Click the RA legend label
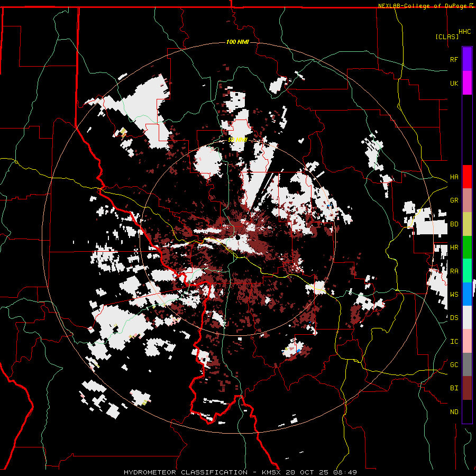 [454, 271]
